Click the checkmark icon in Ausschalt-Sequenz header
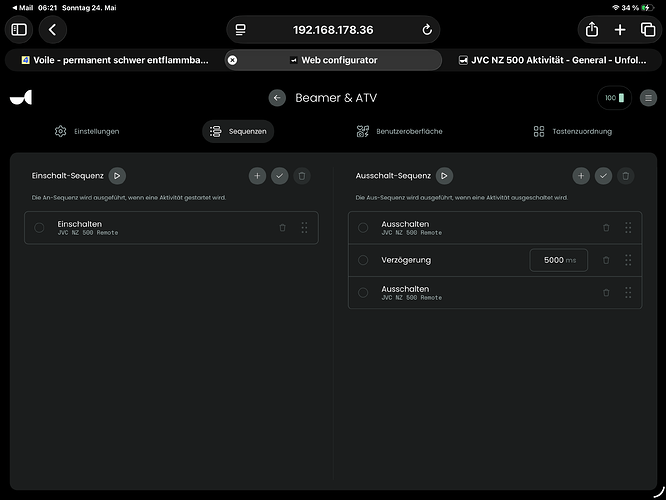Viewport: 666px width, 500px height. tap(603, 176)
